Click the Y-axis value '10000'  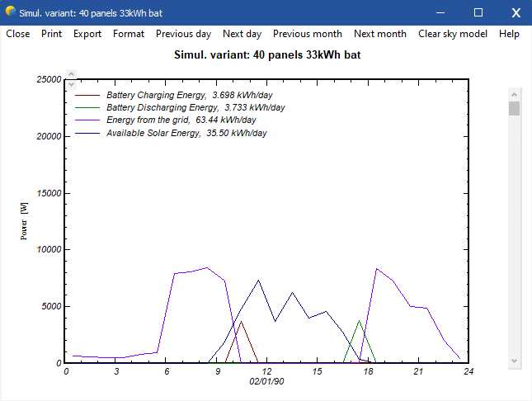(49, 249)
